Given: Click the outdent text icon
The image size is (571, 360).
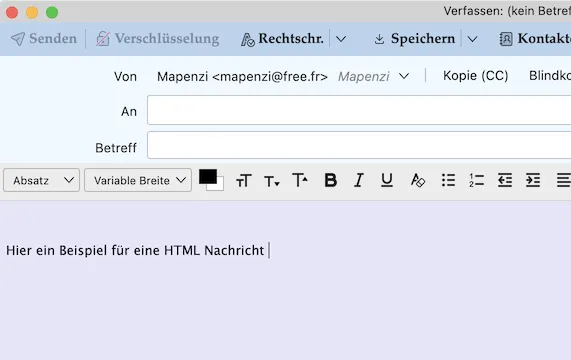Looking at the screenshot, I should [x=505, y=180].
